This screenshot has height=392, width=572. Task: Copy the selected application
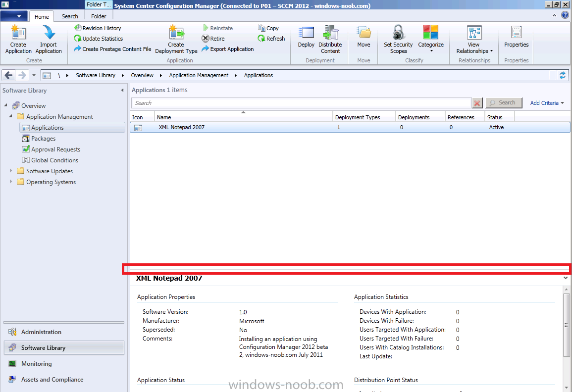[268, 28]
